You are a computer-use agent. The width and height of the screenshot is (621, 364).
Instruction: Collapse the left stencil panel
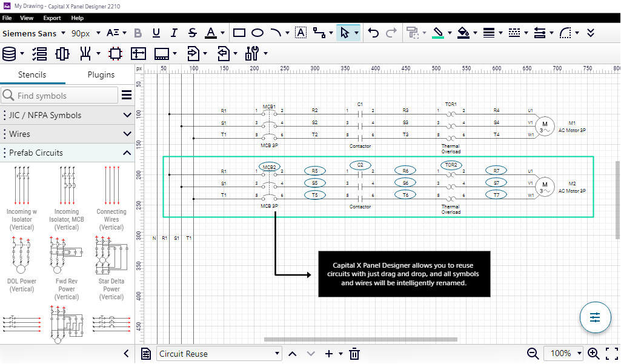click(127, 354)
